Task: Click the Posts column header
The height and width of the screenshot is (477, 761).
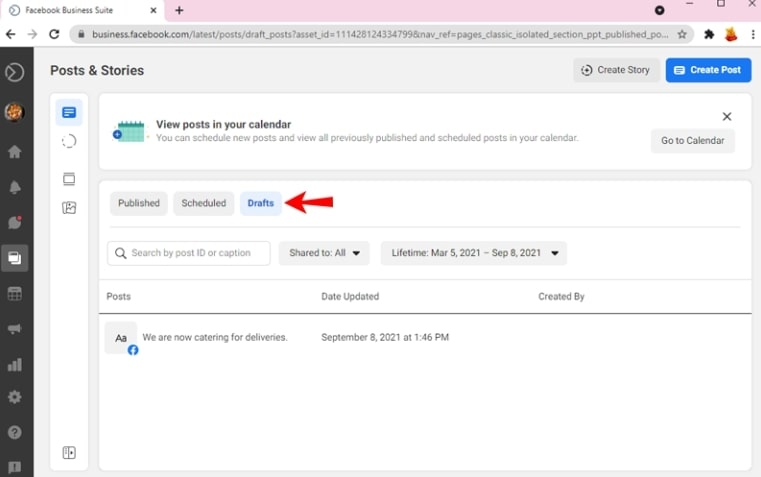Action: pyautogui.click(x=118, y=296)
